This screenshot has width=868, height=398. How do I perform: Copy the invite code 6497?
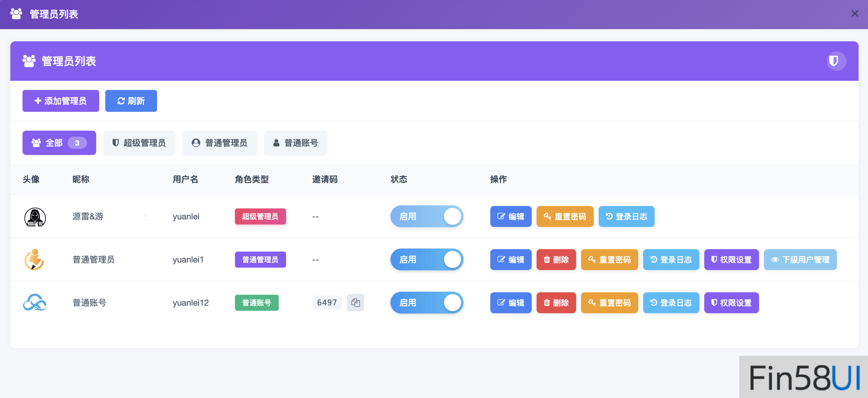click(355, 302)
